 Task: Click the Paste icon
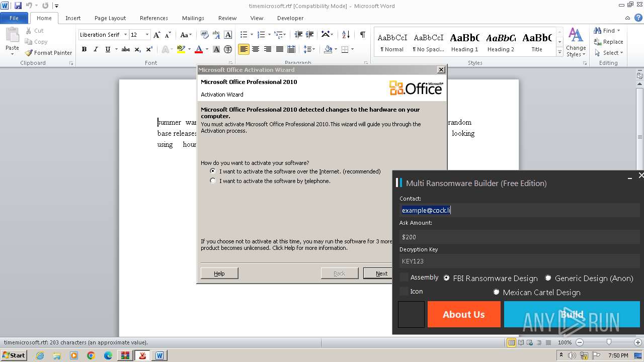[12, 35]
